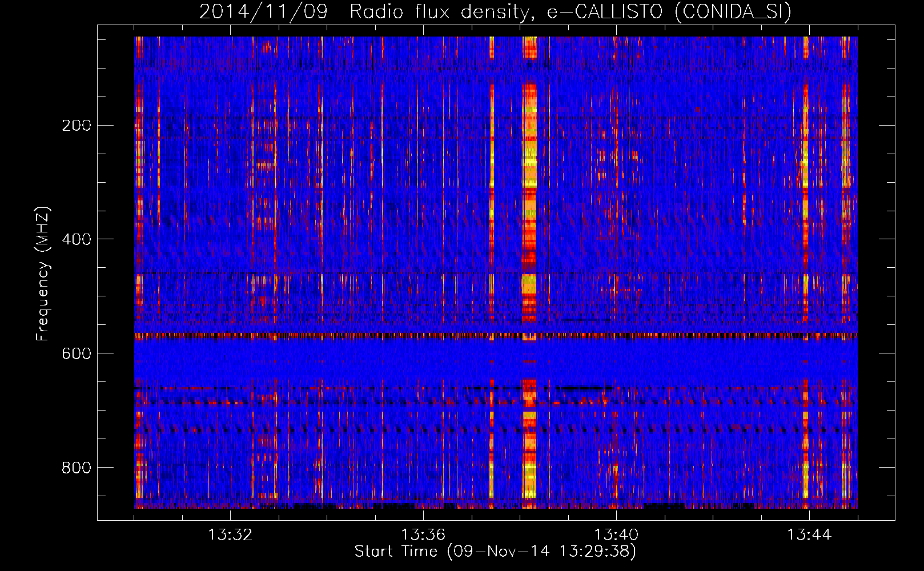Click the 400 frequency tick label
This screenshot has width=924, height=571.
[77, 239]
